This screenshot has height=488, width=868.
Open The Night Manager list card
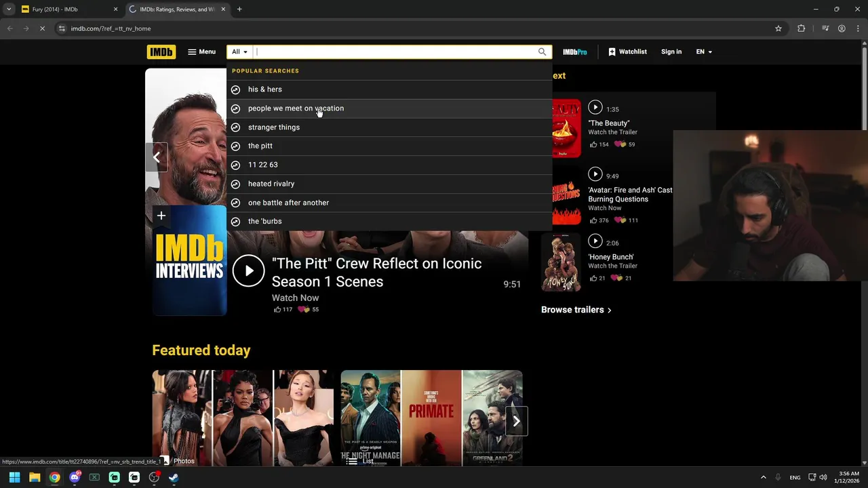[x=431, y=418]
